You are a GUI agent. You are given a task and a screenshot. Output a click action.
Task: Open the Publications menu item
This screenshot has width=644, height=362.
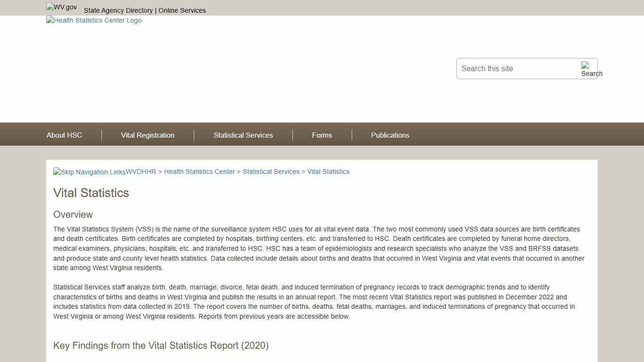[x=390, y=135]
